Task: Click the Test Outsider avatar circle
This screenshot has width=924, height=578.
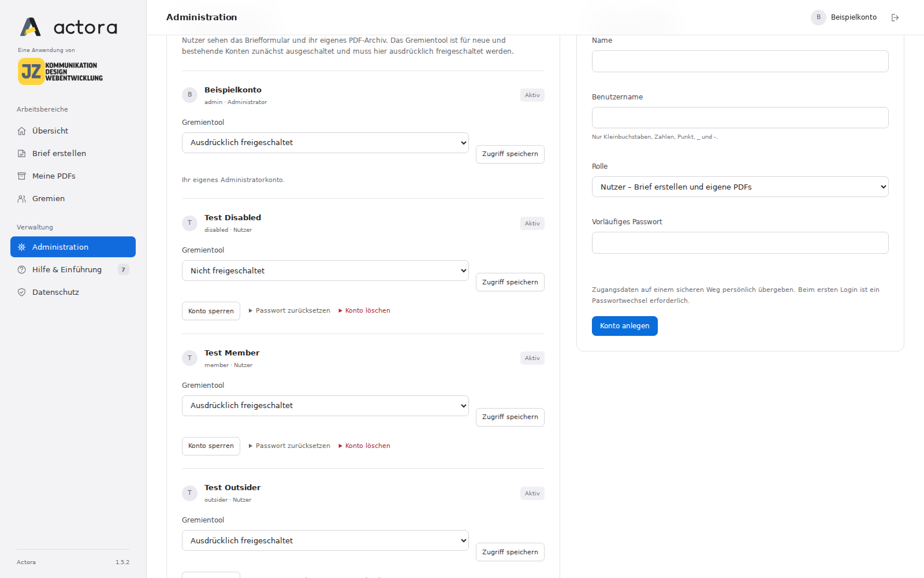Action: click(189, 493)
